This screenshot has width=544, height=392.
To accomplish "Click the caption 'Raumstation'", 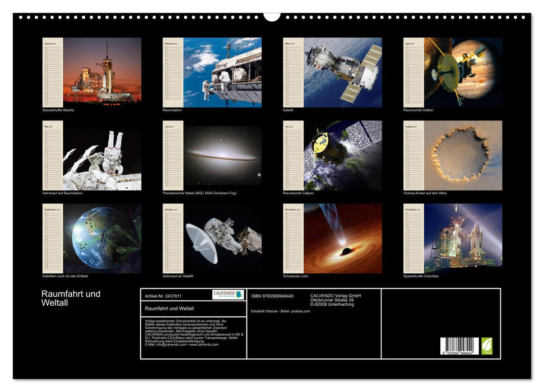I will [172, 110].
